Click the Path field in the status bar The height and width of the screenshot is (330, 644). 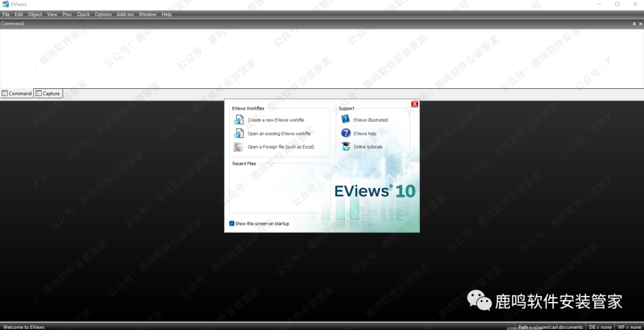point(550,327)
